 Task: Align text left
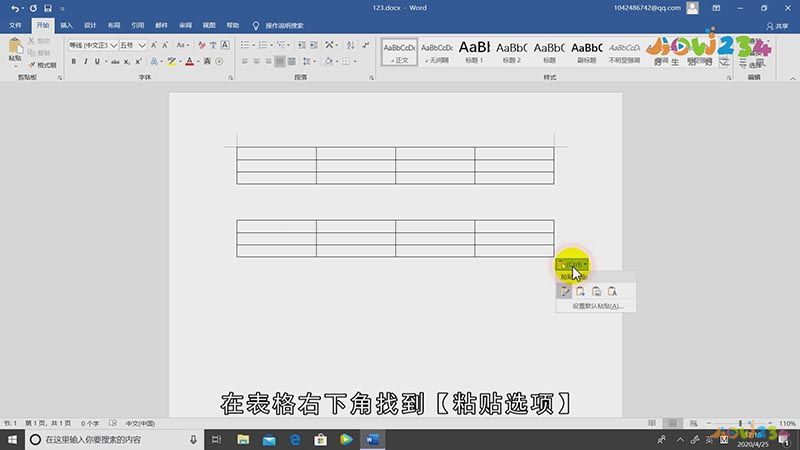245,62
